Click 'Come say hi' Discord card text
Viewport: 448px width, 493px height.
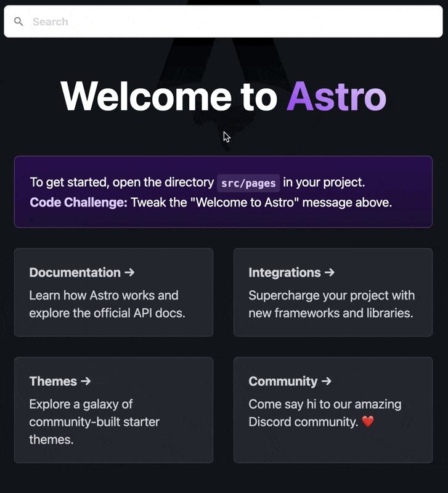tap(325, 413)
